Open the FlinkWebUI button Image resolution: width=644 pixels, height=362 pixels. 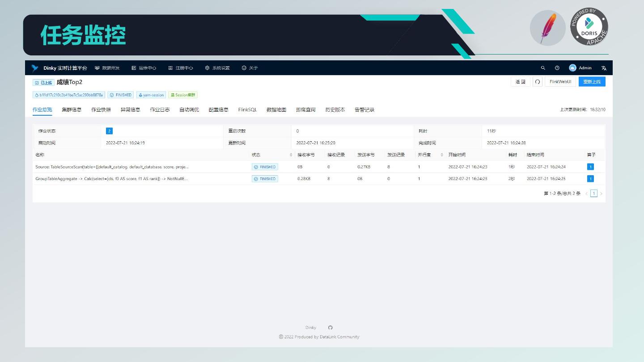point(560,82)
